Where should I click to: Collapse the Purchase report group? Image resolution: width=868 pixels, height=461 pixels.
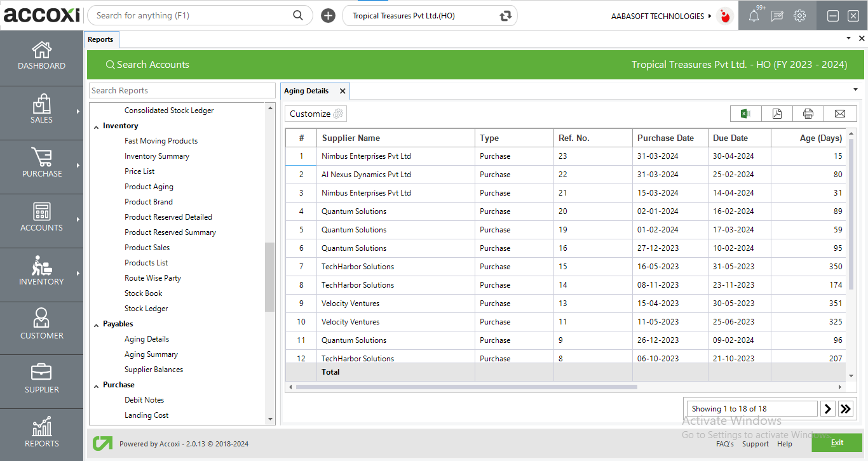click(x=97, y=385)
